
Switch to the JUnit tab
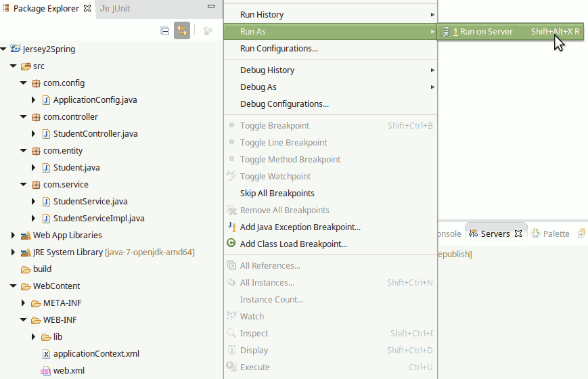[115, 9]
